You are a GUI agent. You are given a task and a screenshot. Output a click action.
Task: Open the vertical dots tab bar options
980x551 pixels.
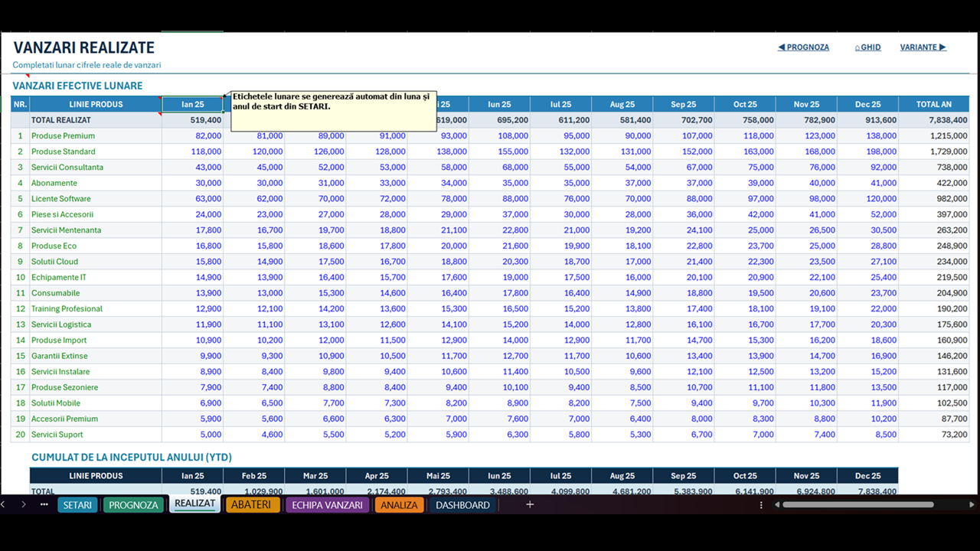(x=761, y=505)
